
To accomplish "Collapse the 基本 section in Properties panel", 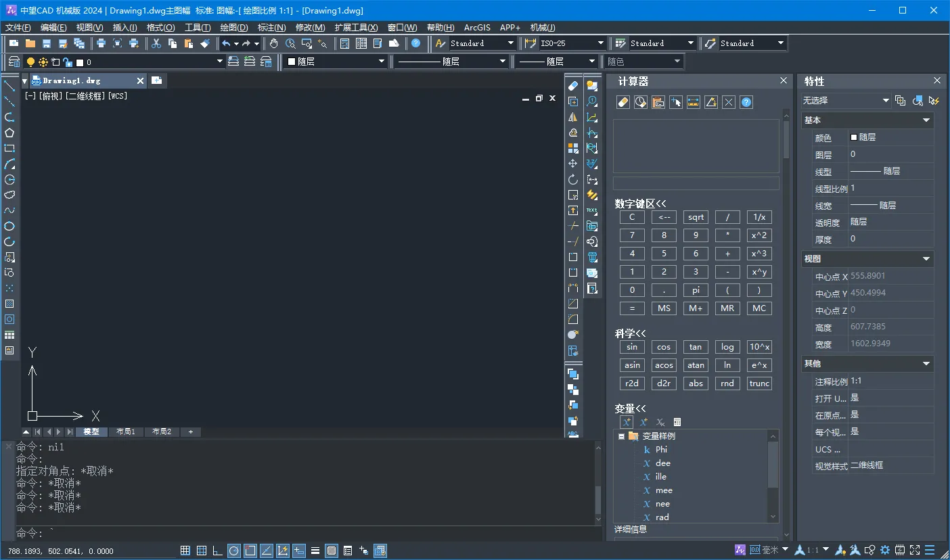I will (926, 120).
